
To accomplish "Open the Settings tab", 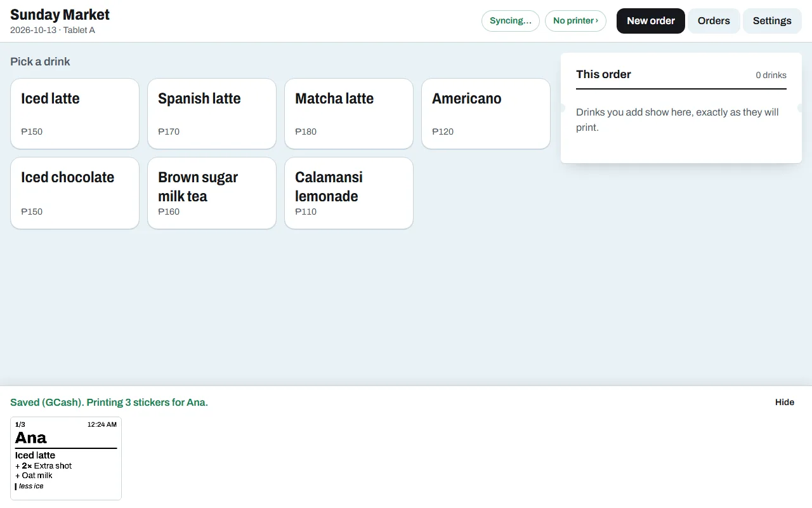I will [772, 21].
